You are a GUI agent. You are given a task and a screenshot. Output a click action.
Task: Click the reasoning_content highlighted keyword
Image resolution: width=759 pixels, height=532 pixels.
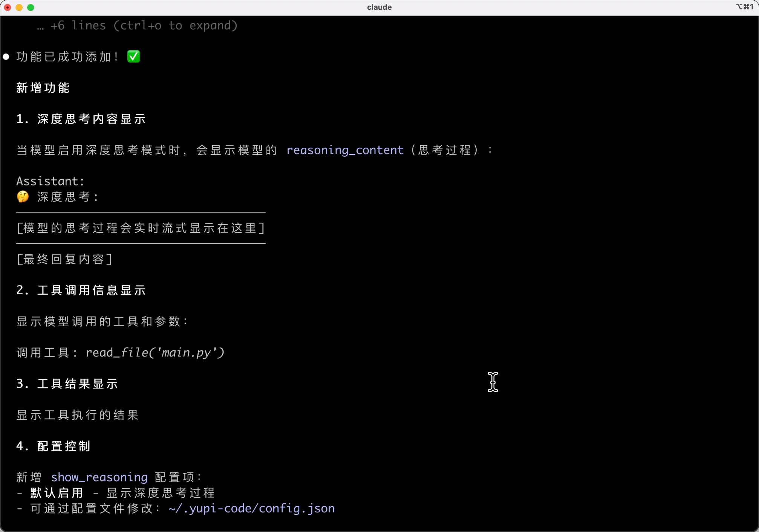pos(344,150)
